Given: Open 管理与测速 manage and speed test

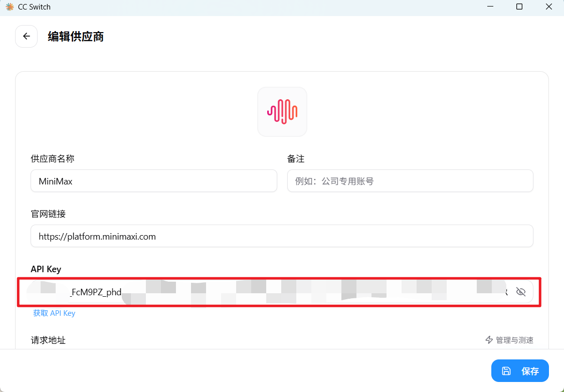Looking at the screenshot, I should pos(509,340).
